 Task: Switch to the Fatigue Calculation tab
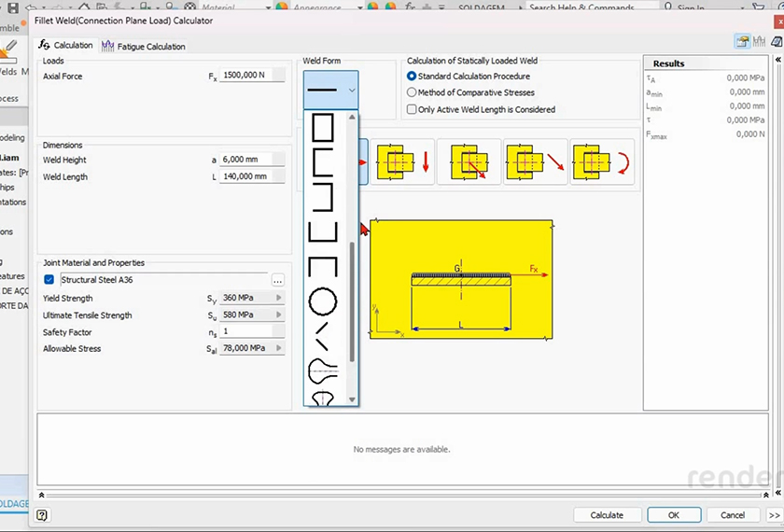[144, 46]
